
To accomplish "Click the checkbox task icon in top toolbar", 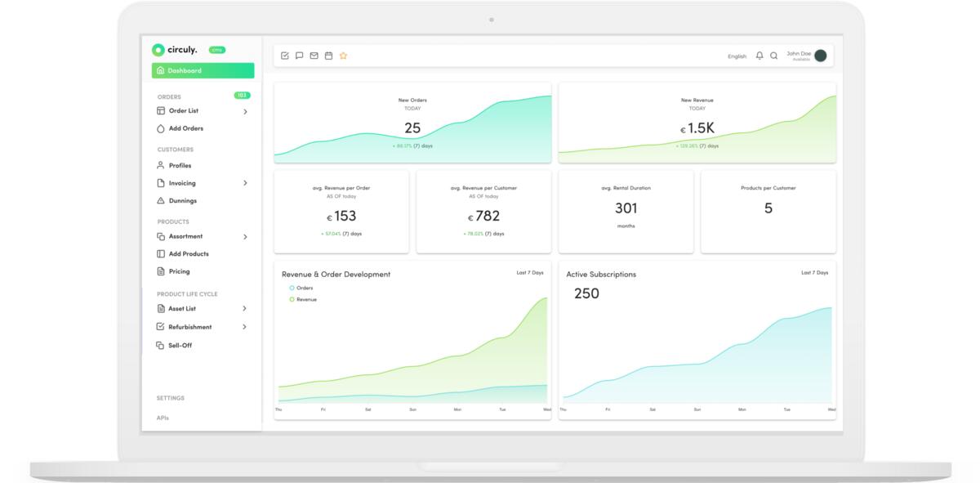I will point(284,56).
